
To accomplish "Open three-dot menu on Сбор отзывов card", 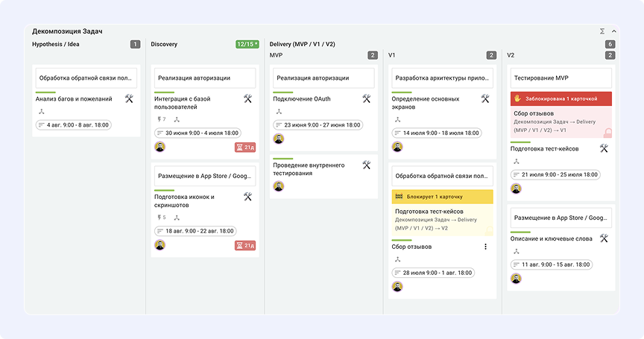I will click(486, 247).
